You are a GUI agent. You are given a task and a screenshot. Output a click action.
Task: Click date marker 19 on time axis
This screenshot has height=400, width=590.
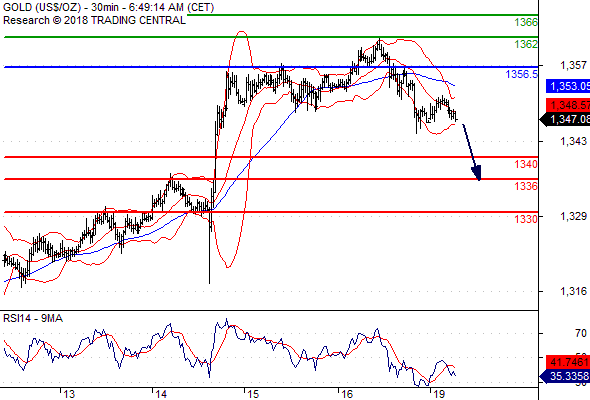(x=439, y=394)
